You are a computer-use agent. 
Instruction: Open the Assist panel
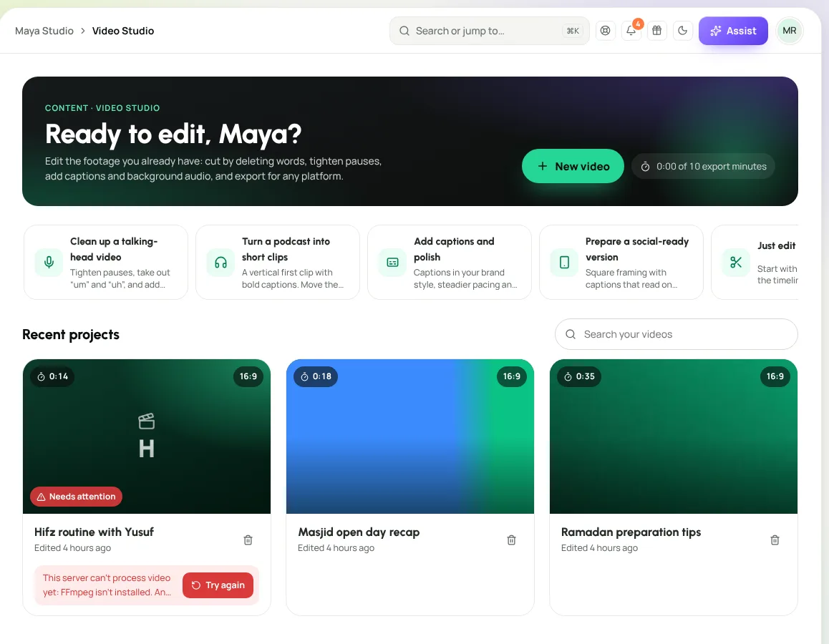733,31
